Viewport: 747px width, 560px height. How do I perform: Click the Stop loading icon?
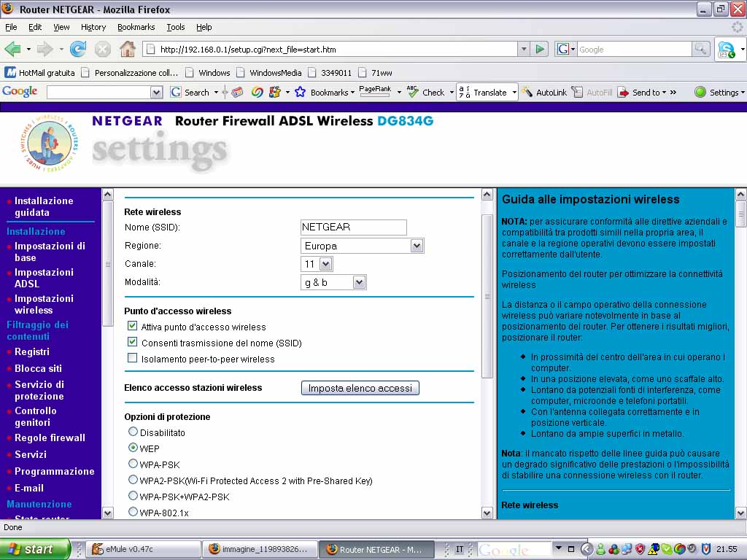pyautogui.click(x=102, y=49)
